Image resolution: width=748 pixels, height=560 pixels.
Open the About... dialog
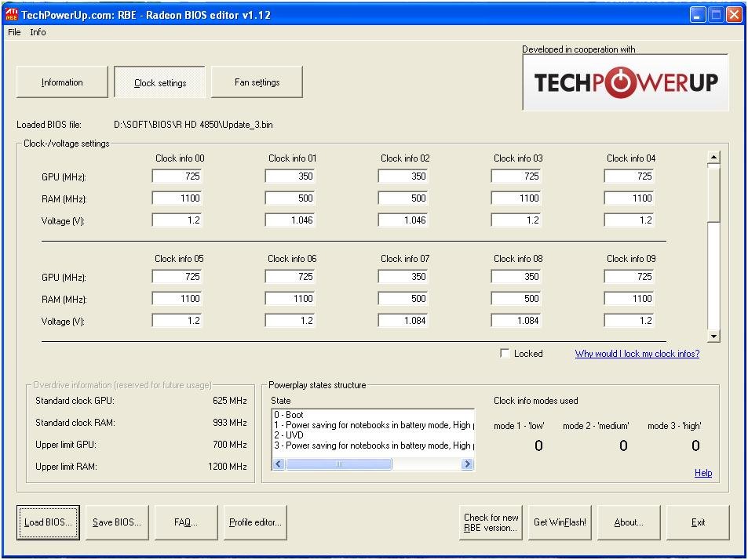point(629,522)
